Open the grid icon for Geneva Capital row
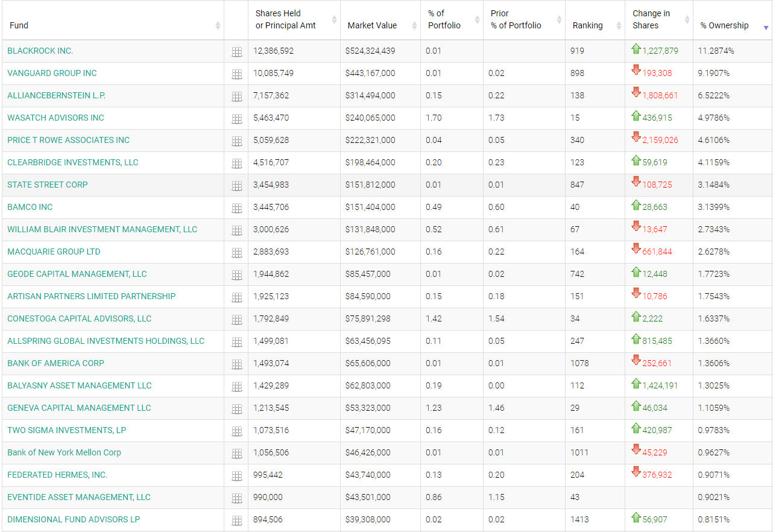Viewport: 773px width, 532px height. (x=236, y=409)
